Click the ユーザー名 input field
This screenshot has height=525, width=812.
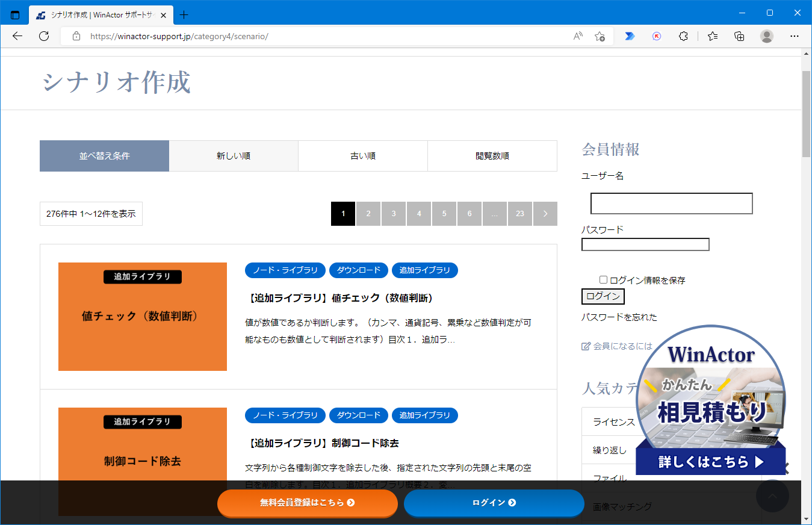(x=671, y=203)
